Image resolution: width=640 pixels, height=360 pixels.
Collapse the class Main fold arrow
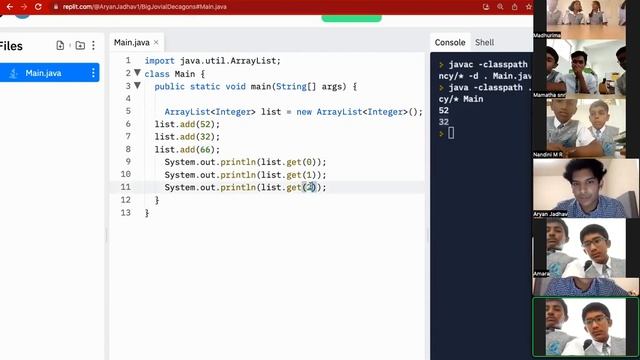coord(138,73)
